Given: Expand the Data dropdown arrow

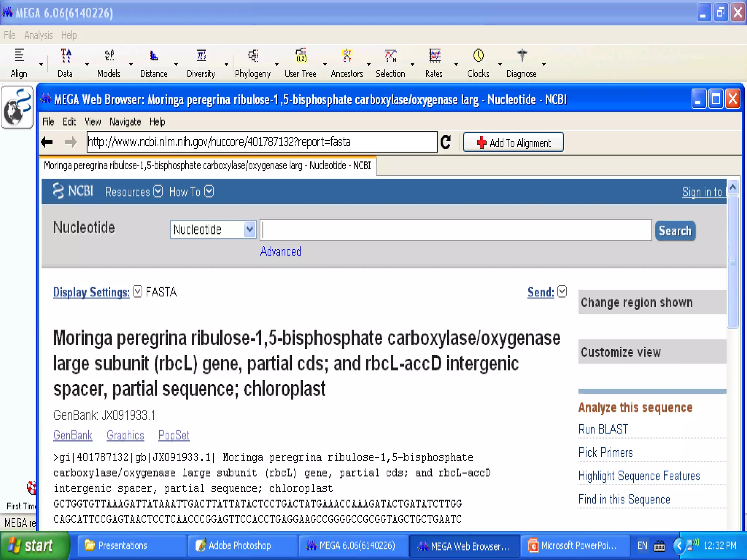Looking at the screenshot, I should [x=87, y=65].
